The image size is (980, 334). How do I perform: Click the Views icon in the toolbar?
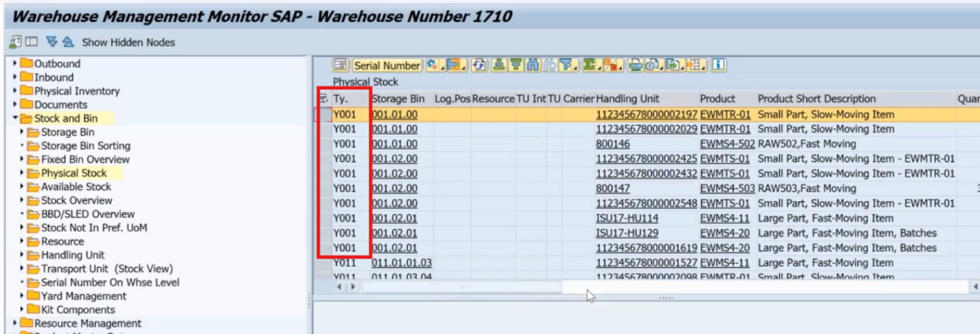pyautogui.click(x=653, y=66)
